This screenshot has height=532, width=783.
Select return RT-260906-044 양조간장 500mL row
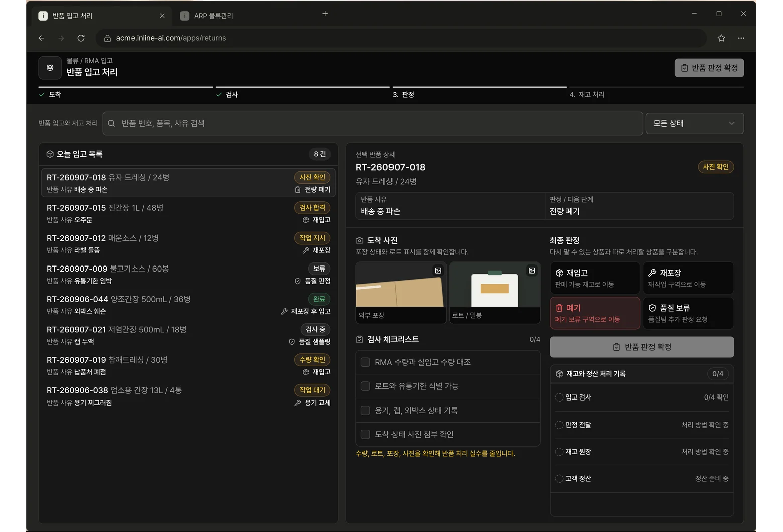tap(188, 305)
